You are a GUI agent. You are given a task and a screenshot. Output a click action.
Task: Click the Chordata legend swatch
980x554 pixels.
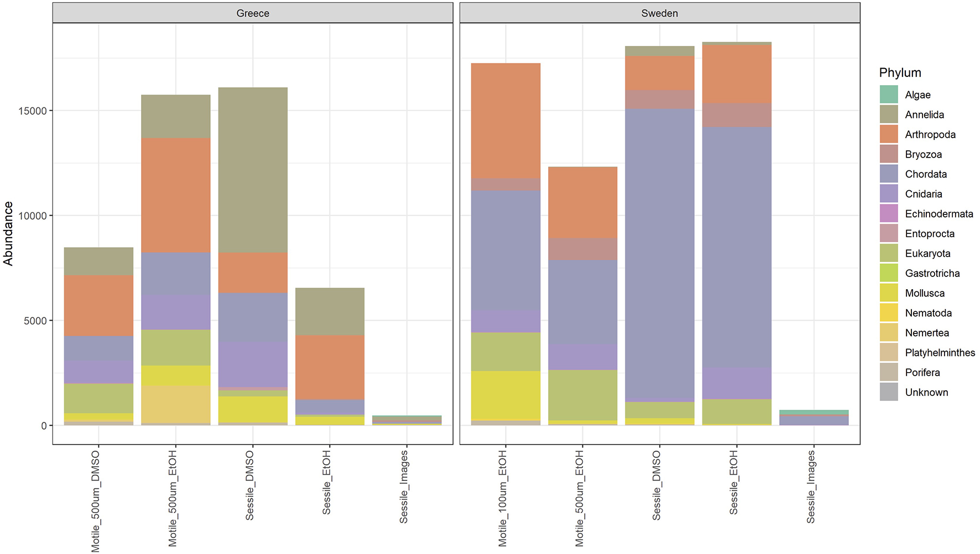click(889, 174)
